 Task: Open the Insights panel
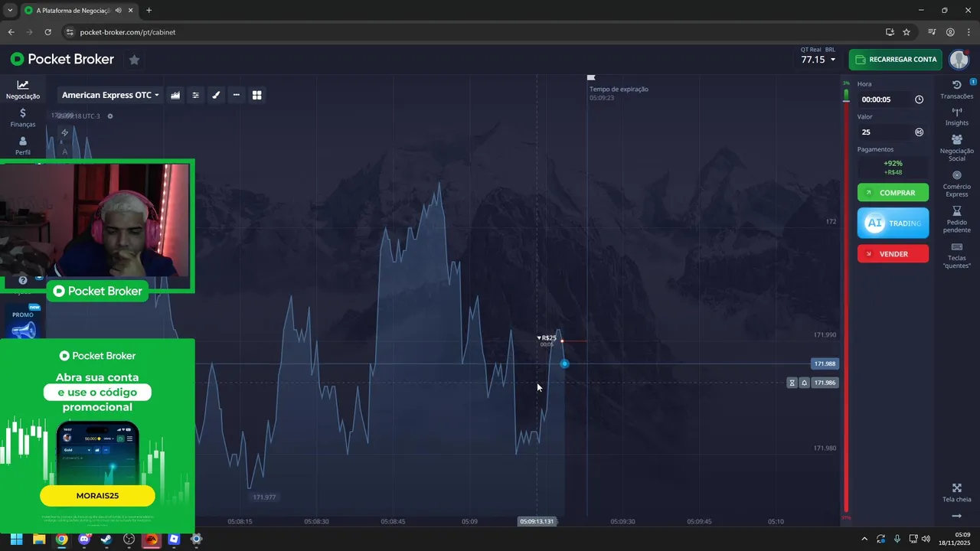(956, 117)
